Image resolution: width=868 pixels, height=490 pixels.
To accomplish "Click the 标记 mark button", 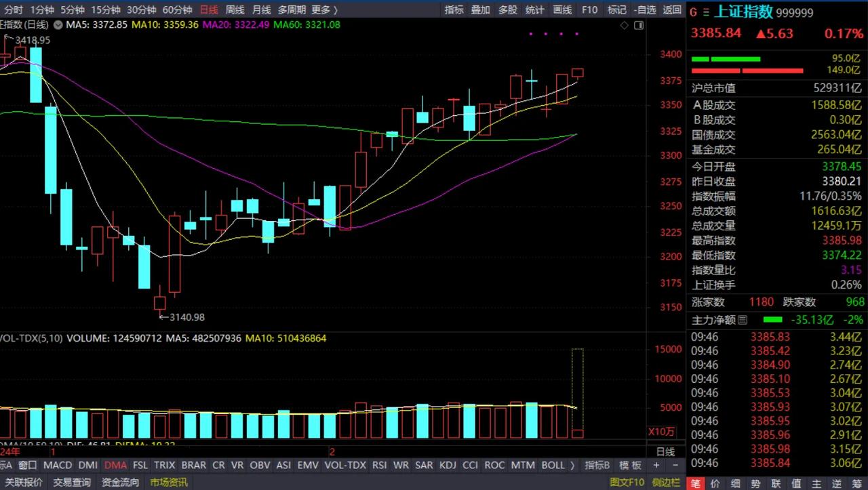I will (617, 9).
